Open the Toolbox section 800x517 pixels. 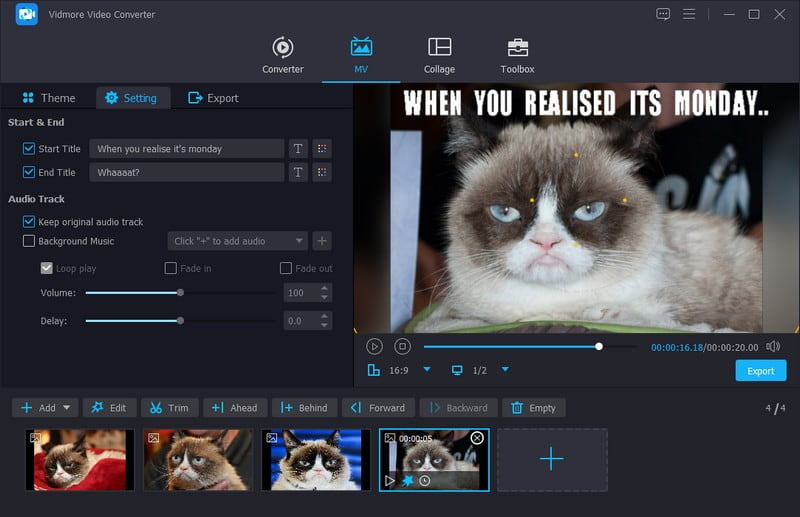517,56
